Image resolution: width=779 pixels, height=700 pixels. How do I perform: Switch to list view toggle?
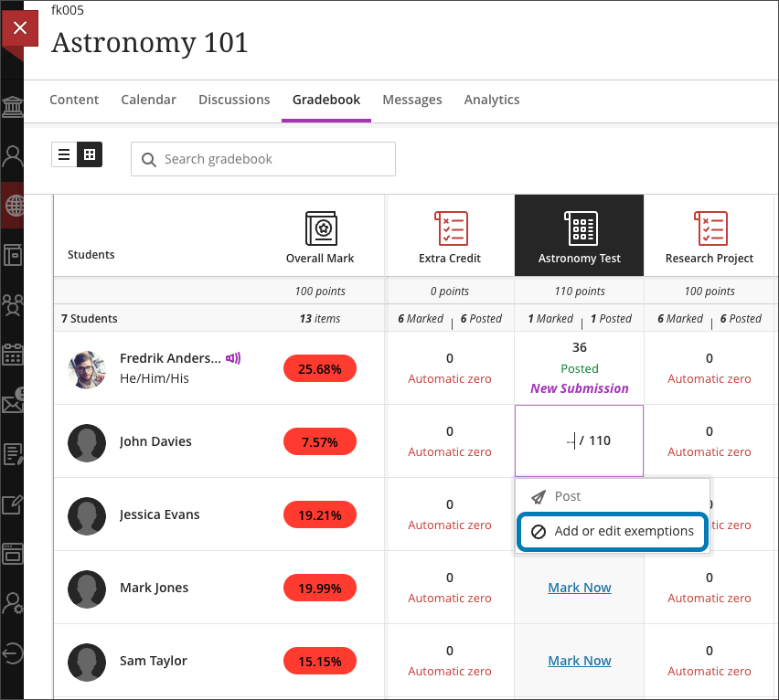[x=64, y=155]
